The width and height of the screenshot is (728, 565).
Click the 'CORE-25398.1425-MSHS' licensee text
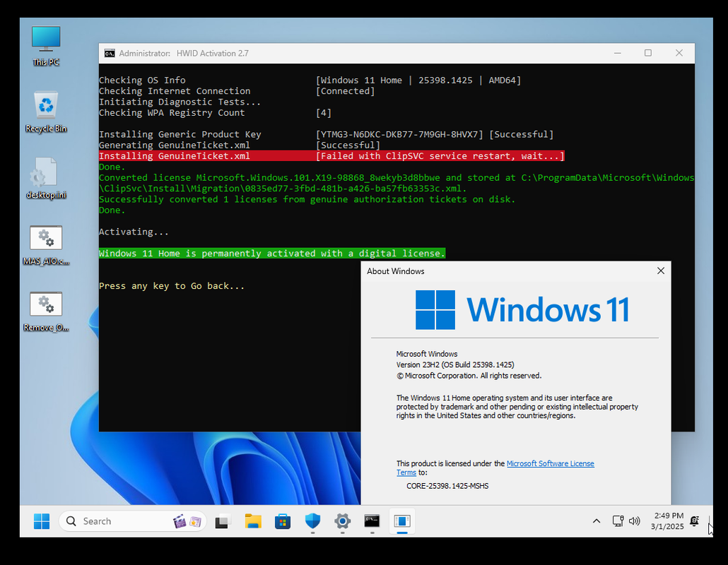(x=447, y=486)
